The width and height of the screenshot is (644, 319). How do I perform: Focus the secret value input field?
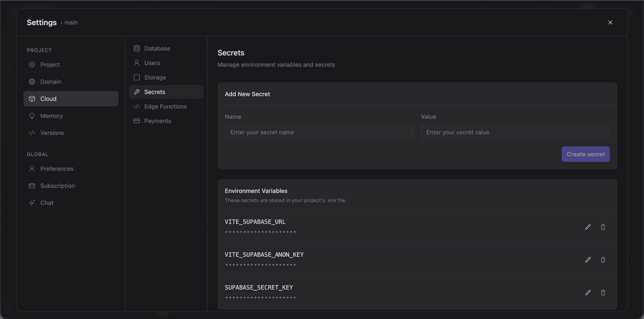click(515, 132)
